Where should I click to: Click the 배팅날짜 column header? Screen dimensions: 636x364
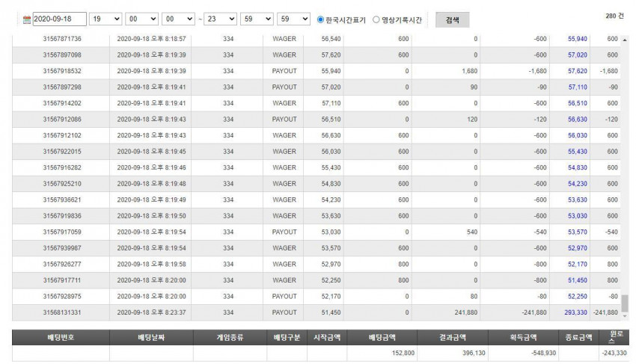click(x=151, y=337)
